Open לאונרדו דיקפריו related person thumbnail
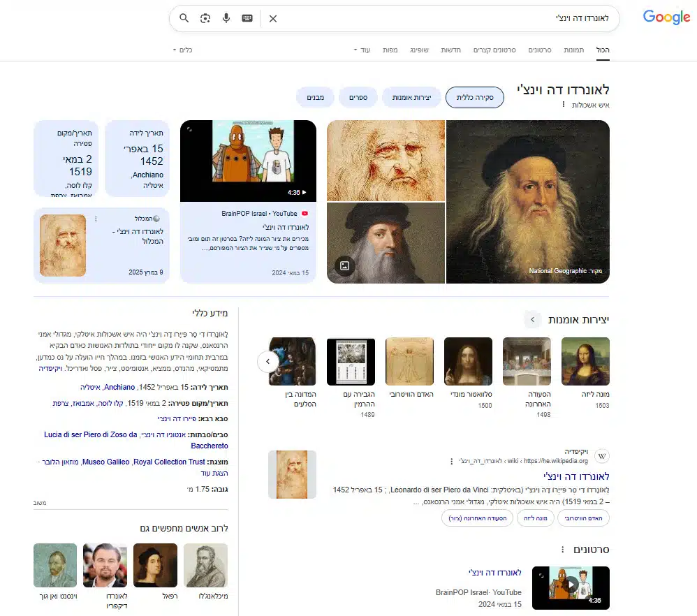The image size is (697, 616). pyautogui.click(x=105, y=565)
